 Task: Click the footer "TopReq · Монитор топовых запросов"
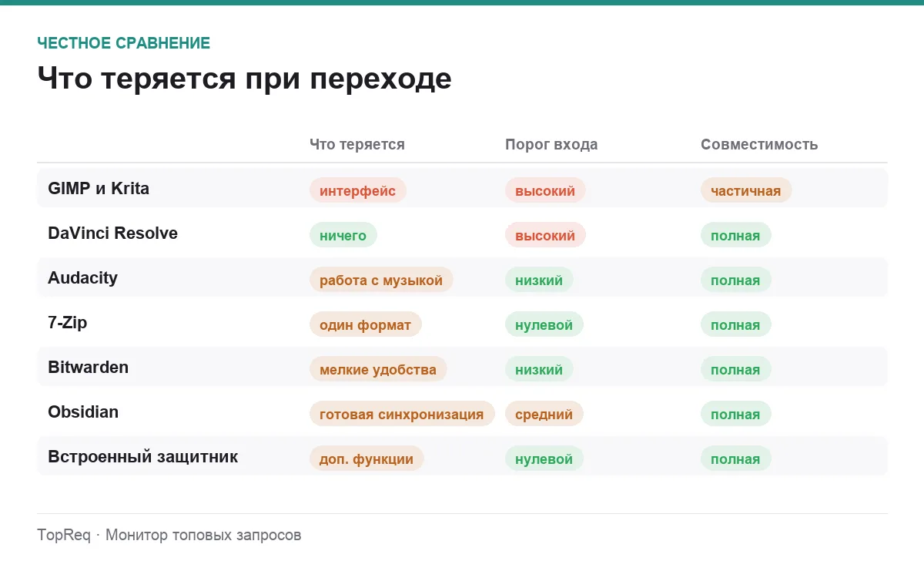[x=169, y=535]
